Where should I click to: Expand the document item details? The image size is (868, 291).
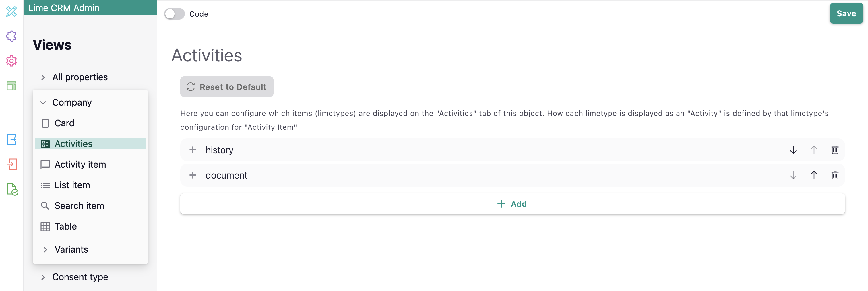(x=193, y=175)
